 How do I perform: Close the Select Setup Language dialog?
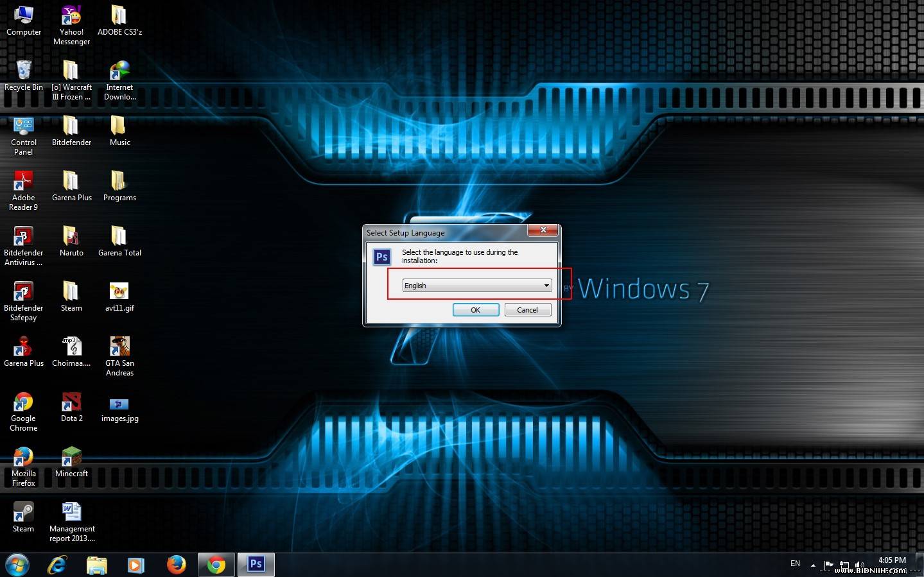pos(543,230)
